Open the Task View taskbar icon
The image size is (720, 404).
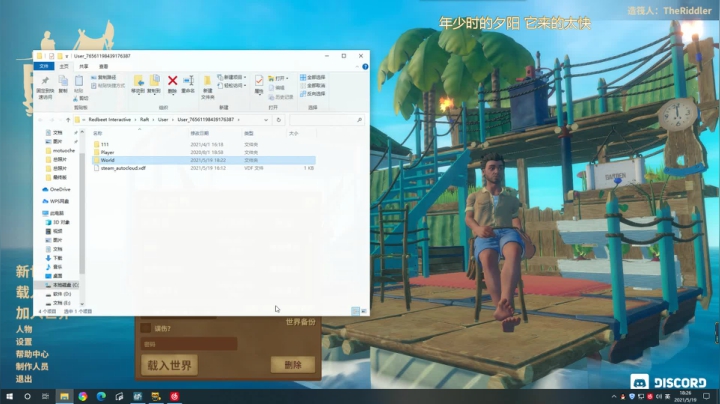tap(45, 396)
